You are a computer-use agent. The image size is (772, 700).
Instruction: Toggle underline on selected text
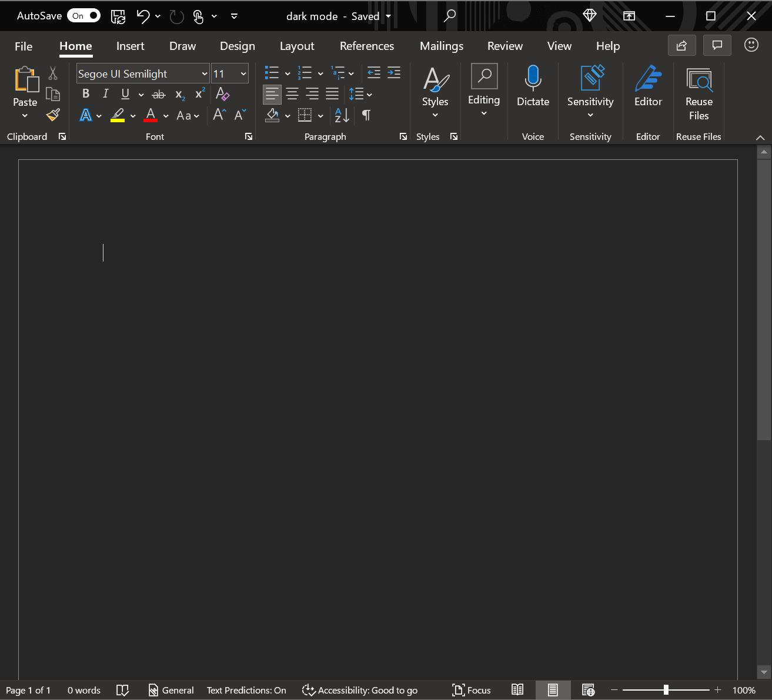click(125, 93)
